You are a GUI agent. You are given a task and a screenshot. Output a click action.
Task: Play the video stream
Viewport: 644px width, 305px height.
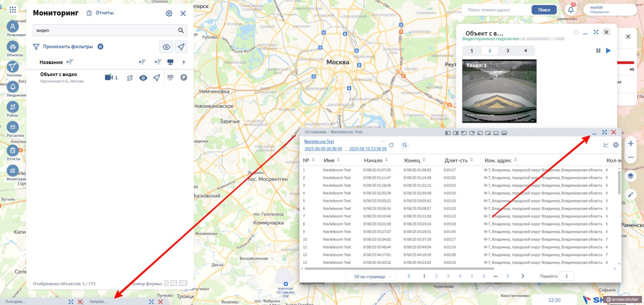click(608, 51)
